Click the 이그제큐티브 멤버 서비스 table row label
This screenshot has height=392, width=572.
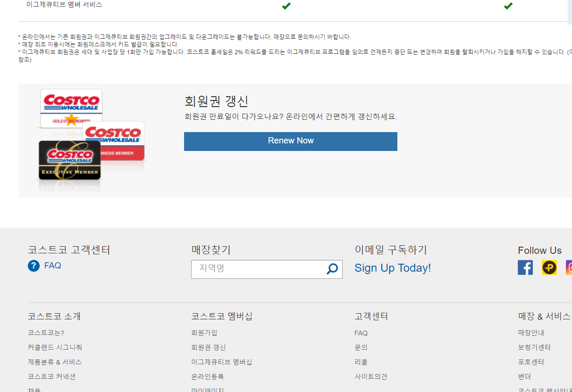pyautogui.click(x=64, y=5)
